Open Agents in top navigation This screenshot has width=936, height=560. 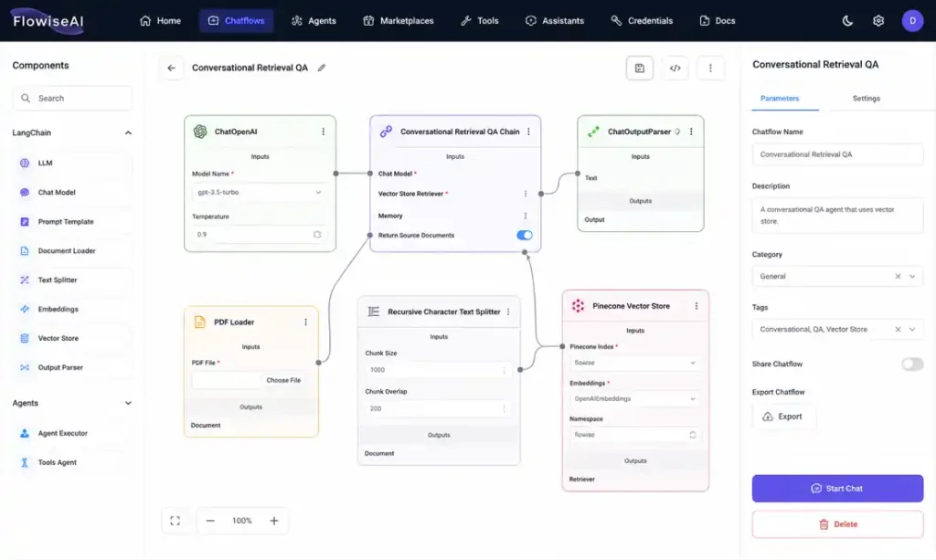314,21
